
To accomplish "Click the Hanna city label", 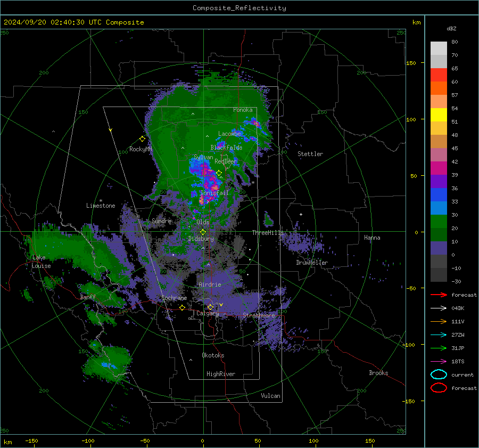I will click(x=372, y=238).
